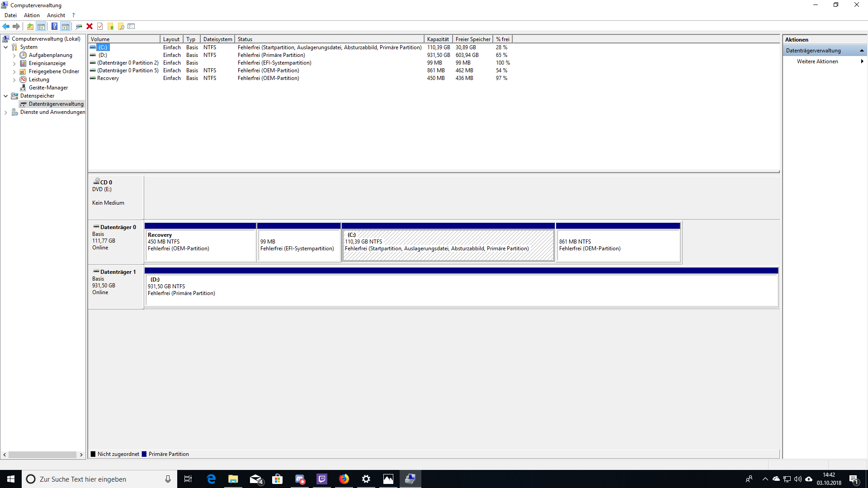Sort by the Volume column header
This screenshot has height=488, width=868.
click(124, 39)
